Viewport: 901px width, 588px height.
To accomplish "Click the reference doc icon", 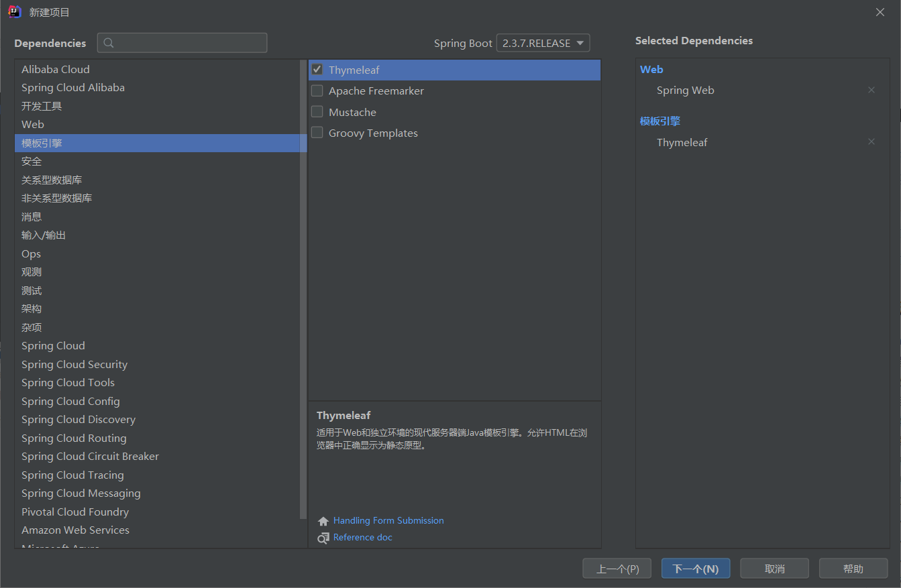I will click(x=323, y=538).
